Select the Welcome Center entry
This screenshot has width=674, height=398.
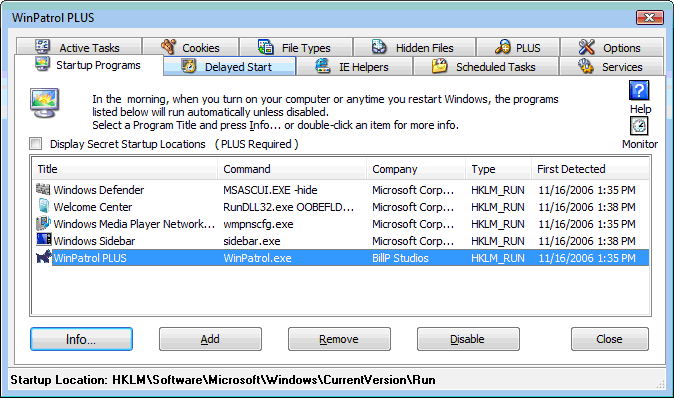(x=92, y=207)
